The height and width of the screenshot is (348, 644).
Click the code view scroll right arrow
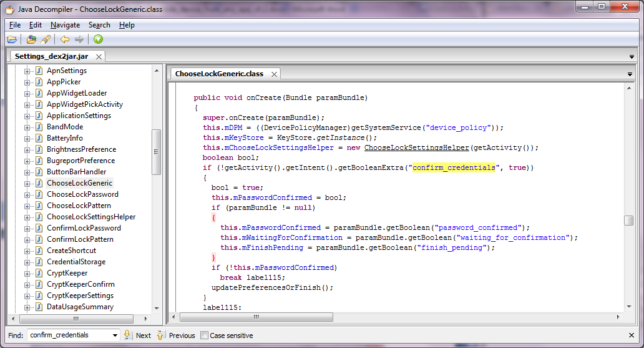click(x=618, y=317)
